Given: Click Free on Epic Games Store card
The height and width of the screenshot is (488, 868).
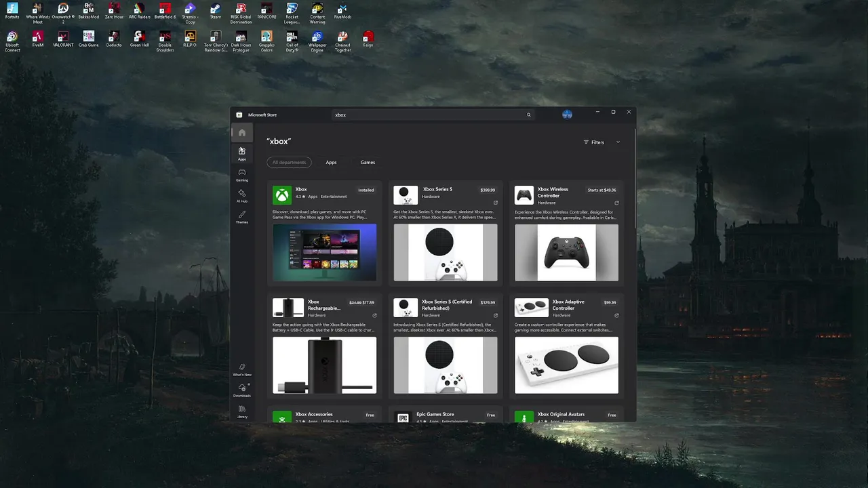Looking at the screenshot, I should [491, 415].
